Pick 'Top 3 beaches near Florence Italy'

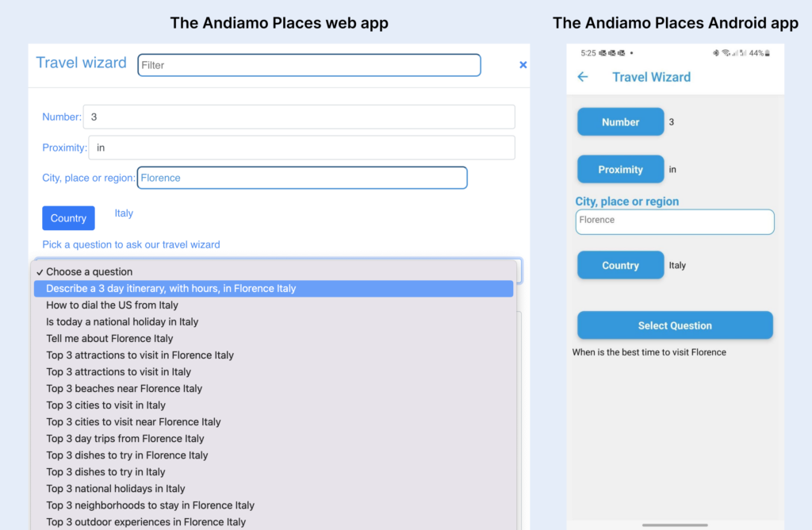[123, 388]
